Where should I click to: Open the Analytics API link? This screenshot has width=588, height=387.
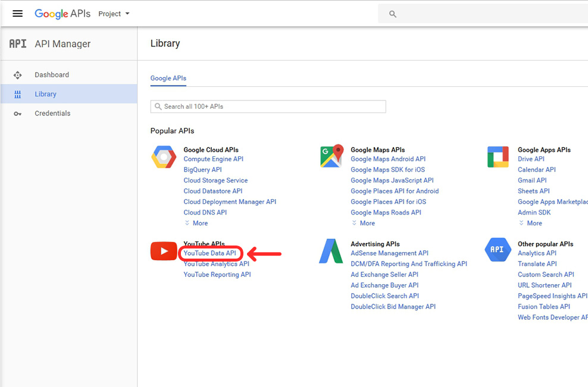pos(537,253)
